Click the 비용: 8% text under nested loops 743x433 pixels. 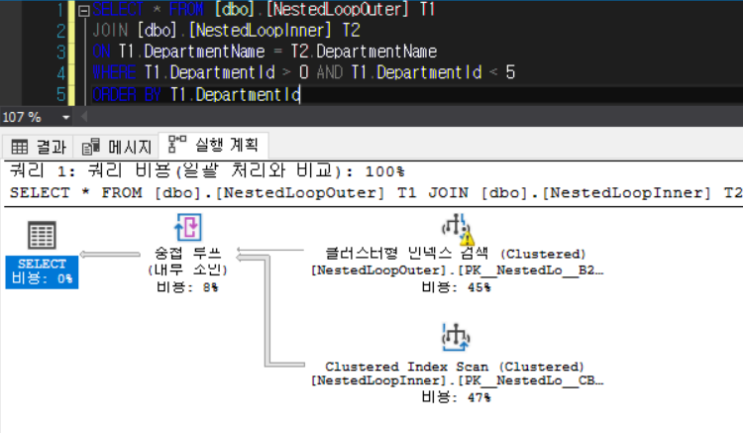click(188, 287)
